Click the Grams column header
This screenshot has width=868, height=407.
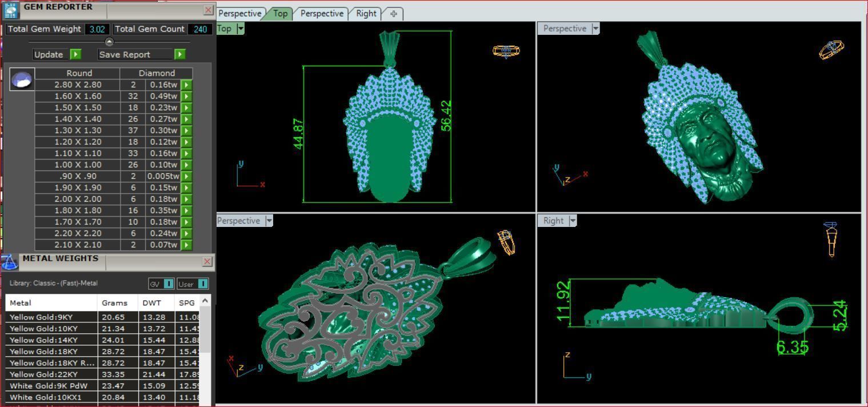(118, 303)
